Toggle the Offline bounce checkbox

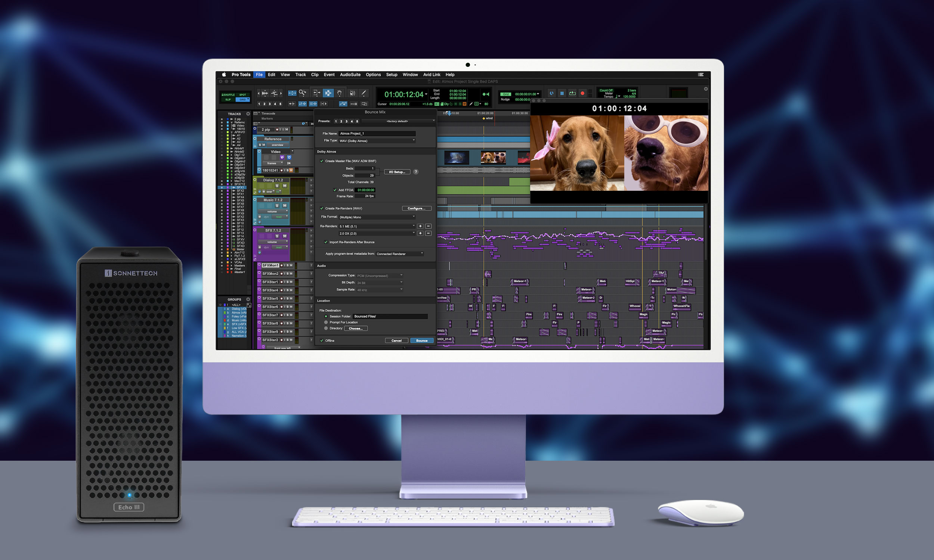coord(322,340)
